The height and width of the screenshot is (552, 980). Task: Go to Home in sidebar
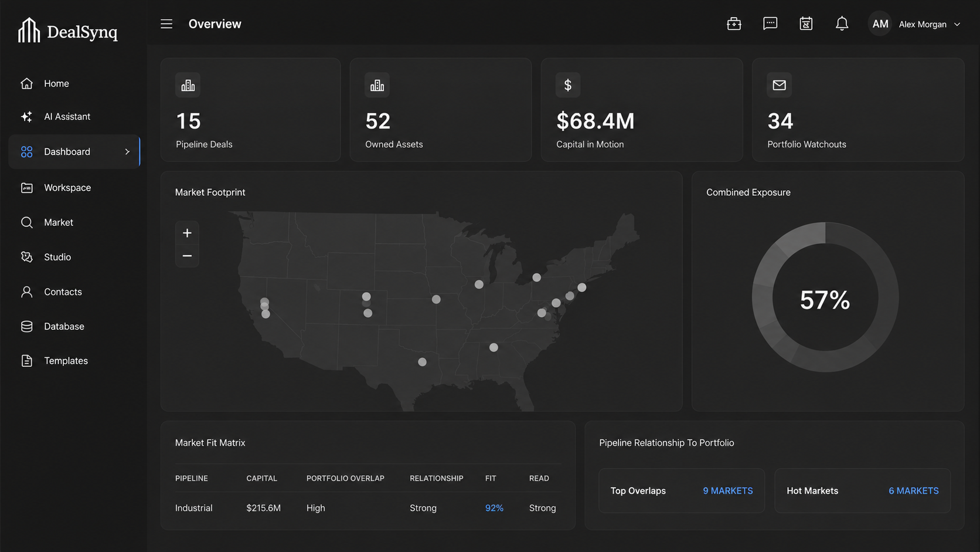(x=56, y=84)
